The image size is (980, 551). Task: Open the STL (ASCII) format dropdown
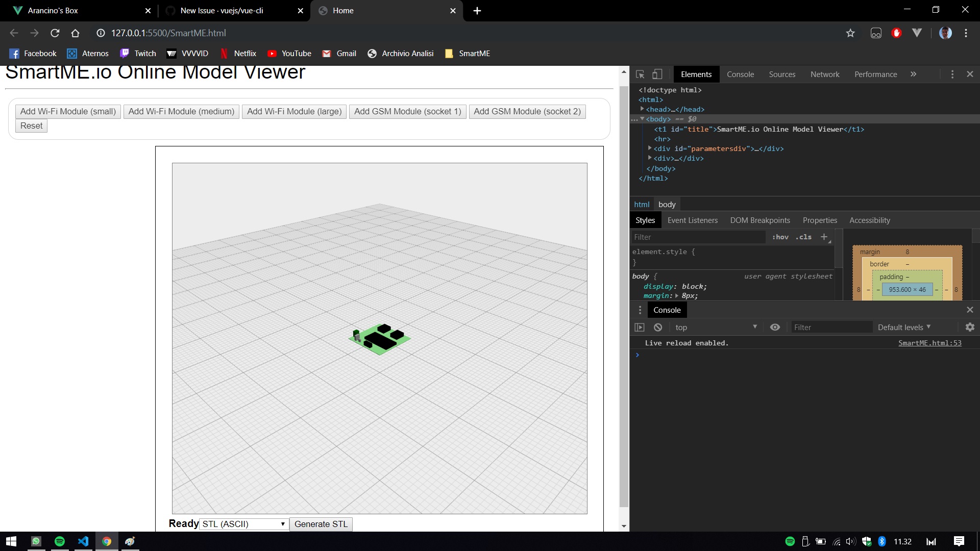click(x=243, y=524)
